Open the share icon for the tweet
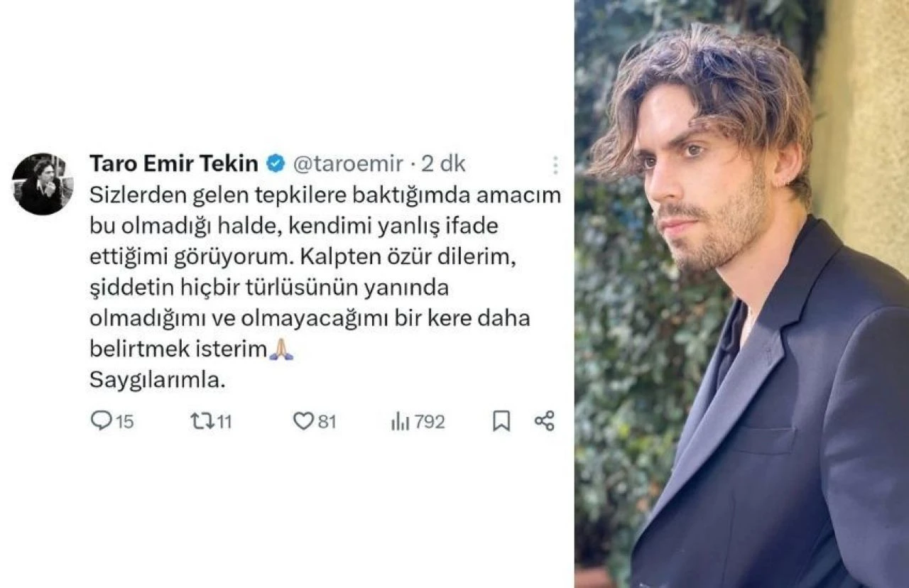 tap(544, 420)
